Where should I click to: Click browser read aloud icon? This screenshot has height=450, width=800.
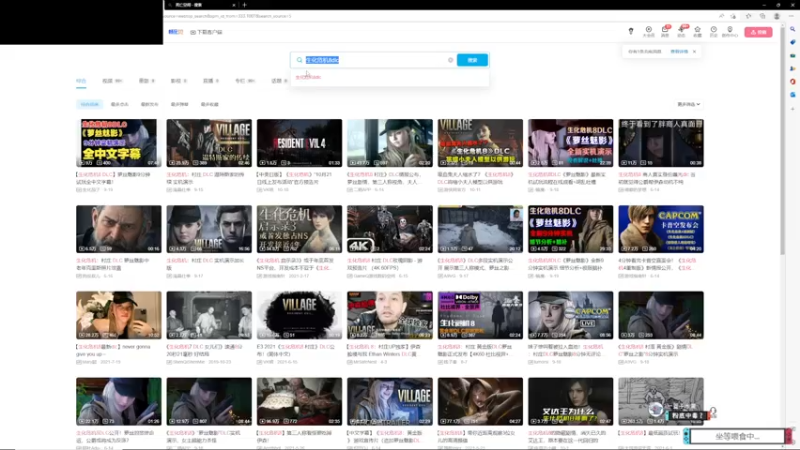(721, 16)
